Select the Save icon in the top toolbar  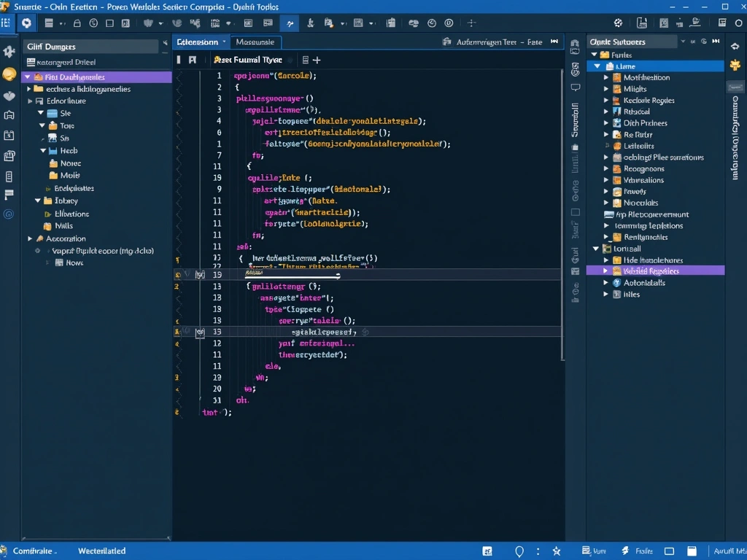coord(48,23)
